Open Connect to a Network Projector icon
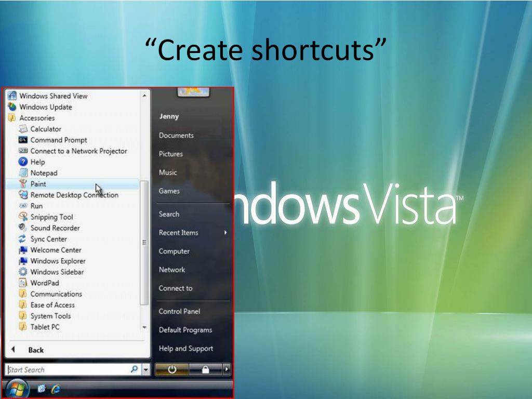Screen dimensions: 532x399 pos(23,151)
